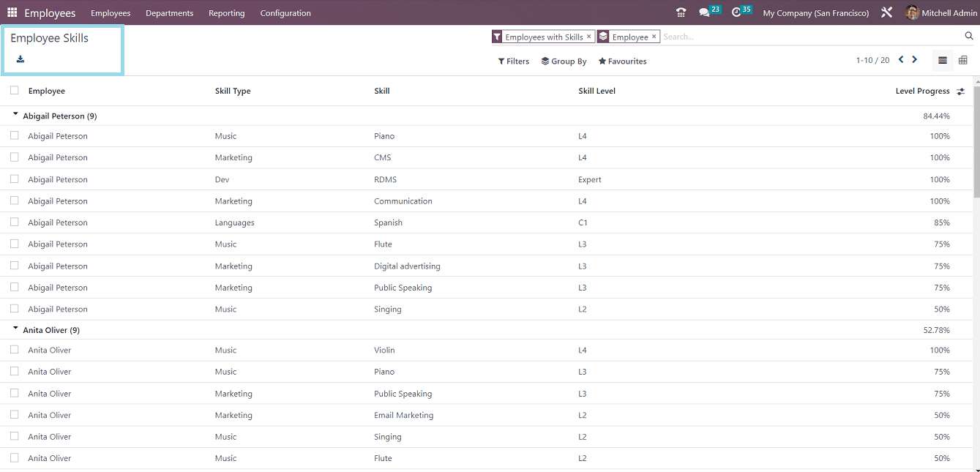The width and height of the screenshot is (980, 472).
Task: Open the Favourites dropdown
Action: [622, 61]
